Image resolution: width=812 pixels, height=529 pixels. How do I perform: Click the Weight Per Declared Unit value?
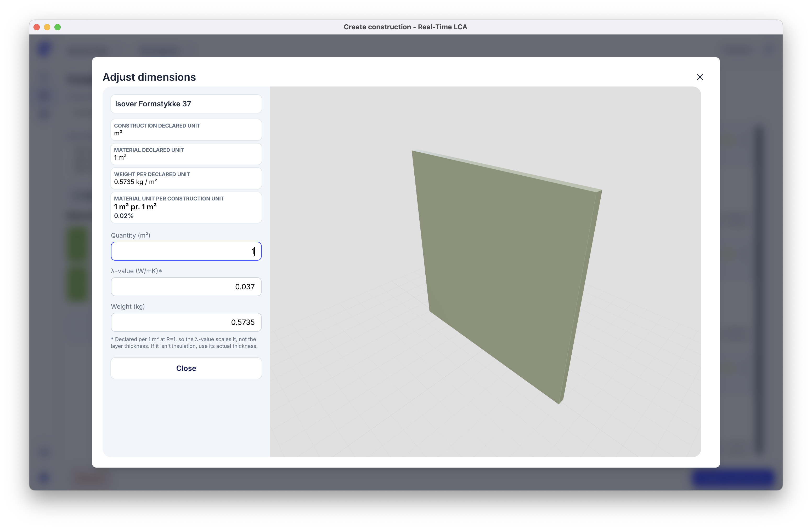pyautogui.click(x=136, y=182)
